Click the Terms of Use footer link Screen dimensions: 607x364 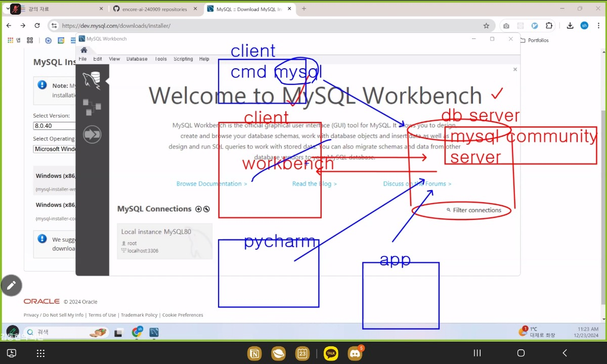[102, 315]
